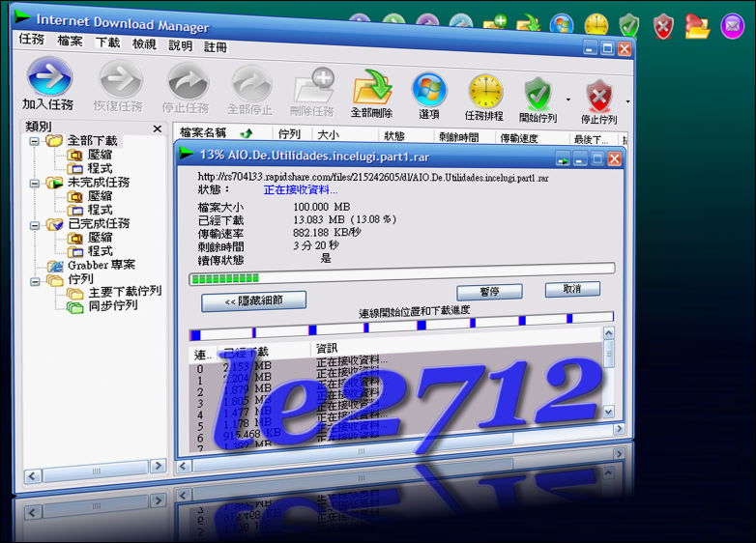Viewport: 756px width, 543px height.
Task: Open dropdown arrow next to 停止佇列
Action: [627, 101]
